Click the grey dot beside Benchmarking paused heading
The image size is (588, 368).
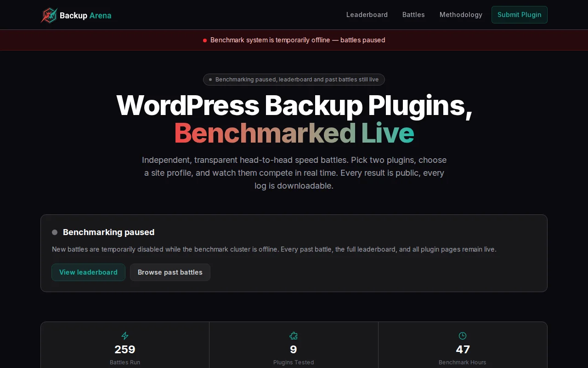55,232
